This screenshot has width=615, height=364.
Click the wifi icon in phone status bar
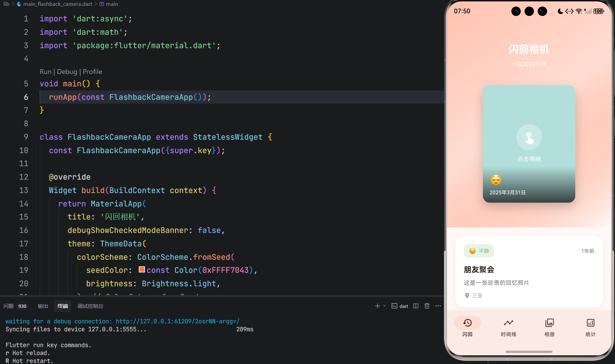[x=579, y=11]
